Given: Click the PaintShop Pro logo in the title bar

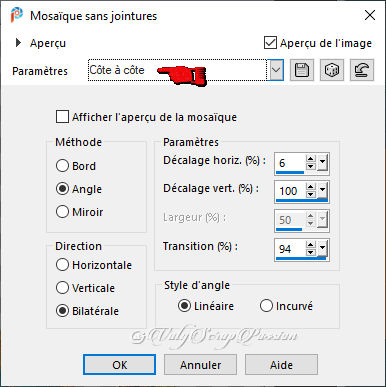Looking at the screenshot, I should pos(16,15).
